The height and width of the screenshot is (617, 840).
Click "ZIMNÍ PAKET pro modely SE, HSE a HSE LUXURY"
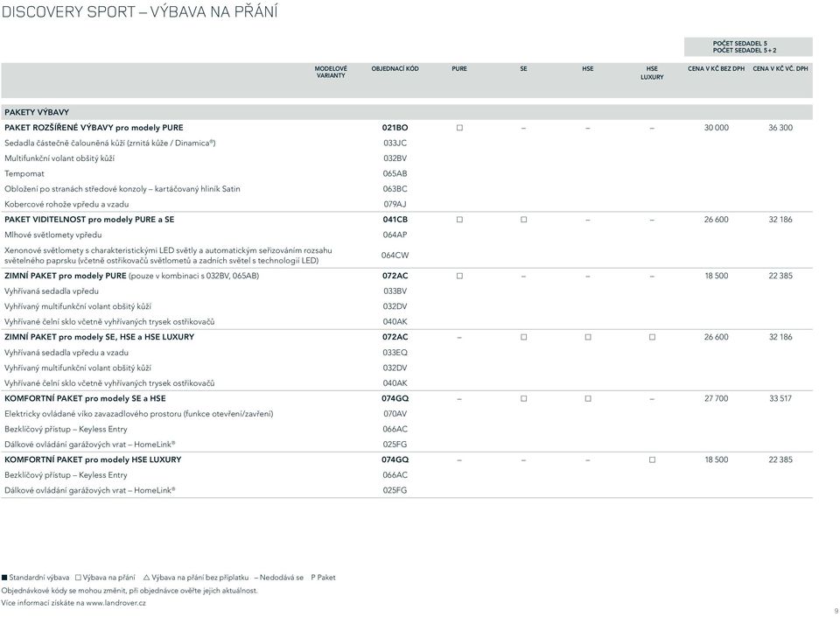99,338
